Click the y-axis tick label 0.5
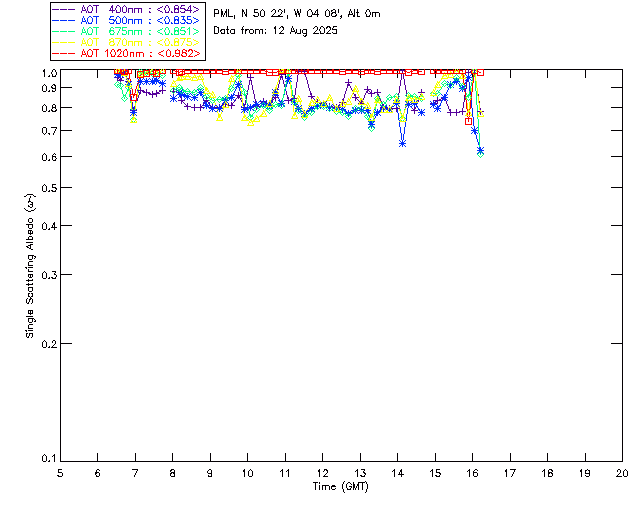The height and width of the screenshot is (512, 640). [49, 188]
